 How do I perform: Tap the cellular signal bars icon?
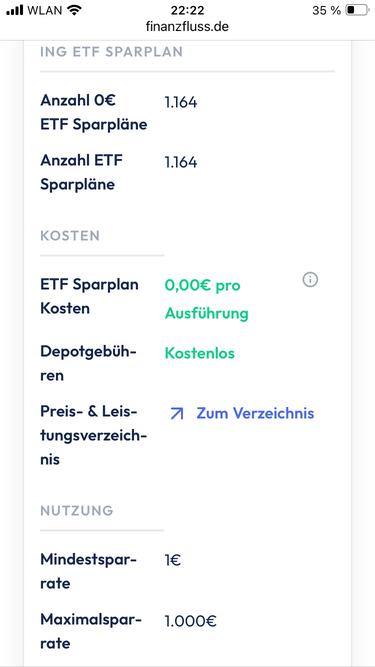[15, 10]
